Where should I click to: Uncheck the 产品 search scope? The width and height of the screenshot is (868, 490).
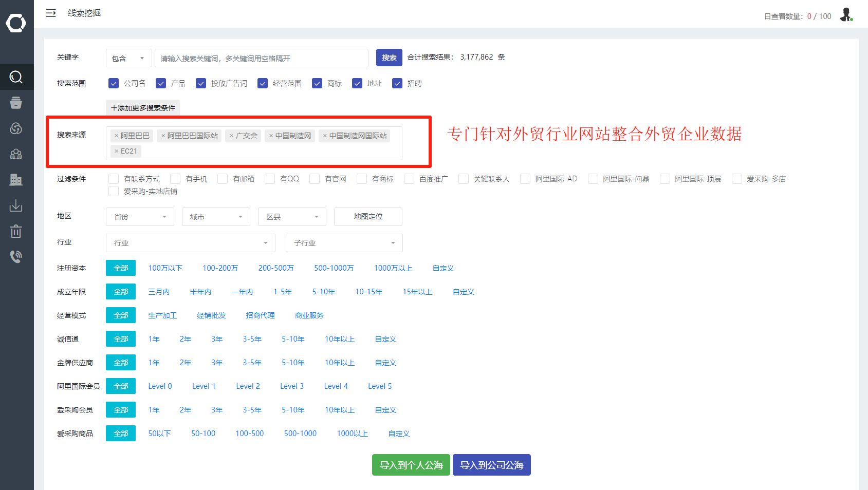coord(161,83)
